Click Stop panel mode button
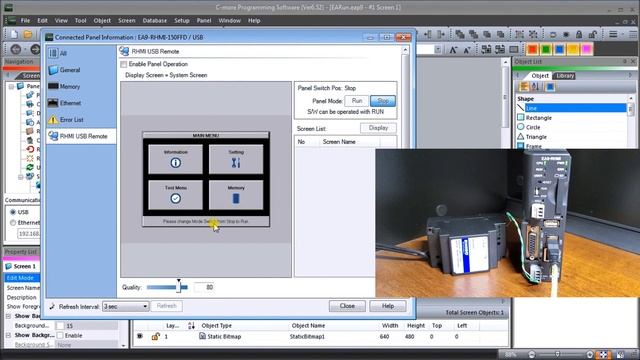 [383, 101]
